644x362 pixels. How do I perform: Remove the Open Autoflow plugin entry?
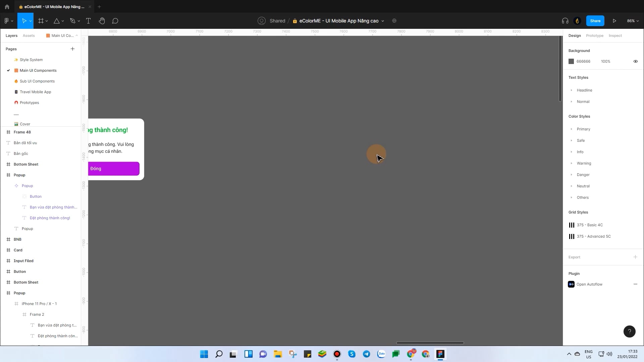(635, 284)
